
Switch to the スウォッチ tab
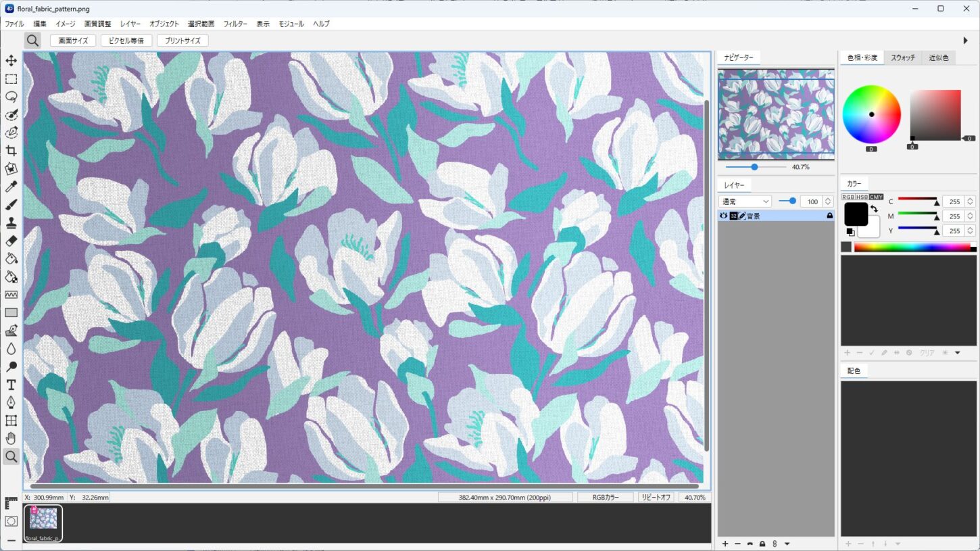903,57
